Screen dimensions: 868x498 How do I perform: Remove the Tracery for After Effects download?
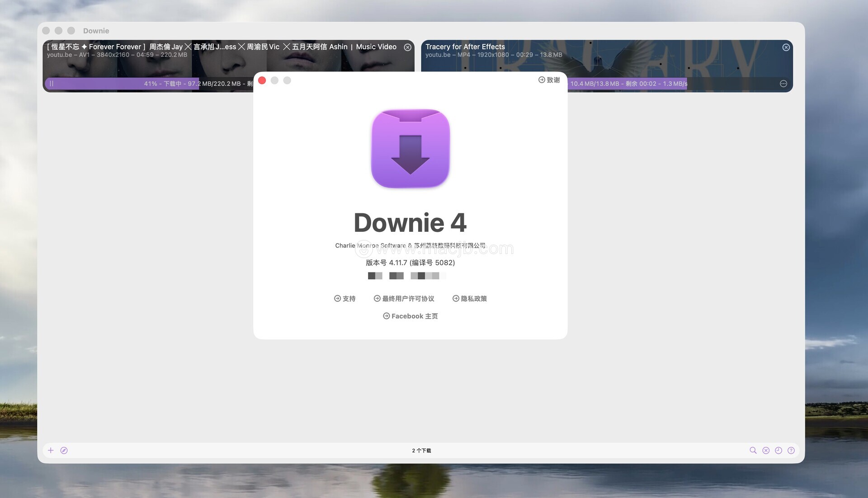(x=786, y=47)
